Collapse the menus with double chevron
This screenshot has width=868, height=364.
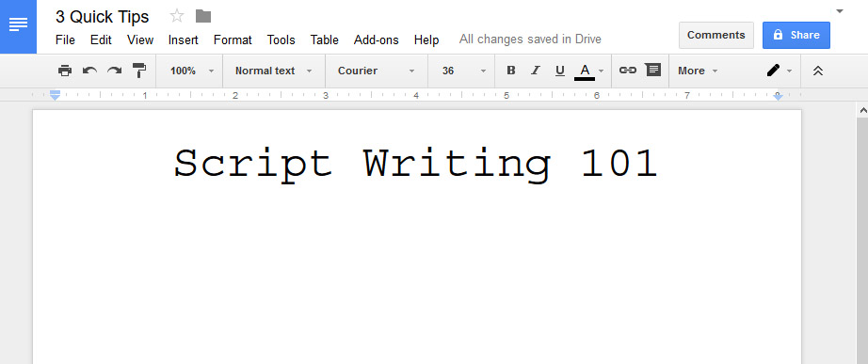pyautogui.click(x=817, y=71)
